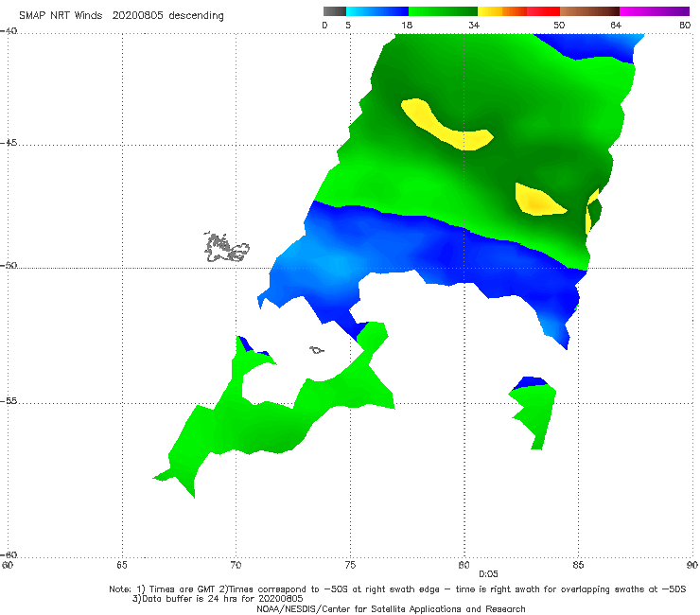Pick the green segment of the colorbar

pyautogui.click(x=443, y=11)
